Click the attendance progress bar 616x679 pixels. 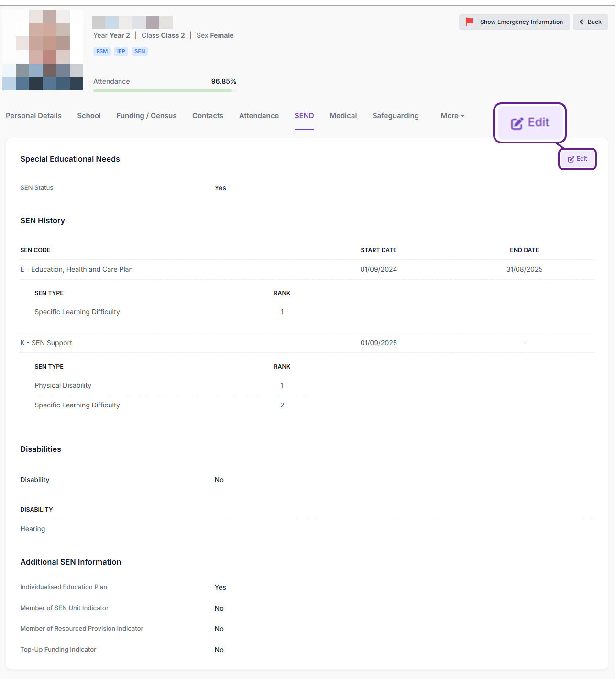click(163, 90)
